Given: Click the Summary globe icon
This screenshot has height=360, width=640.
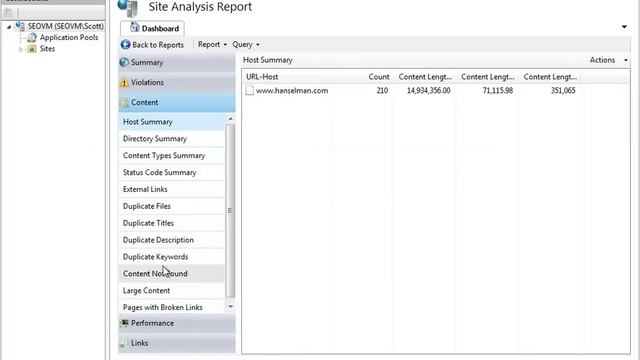Looking at the screenshot, I should (124, 62).
